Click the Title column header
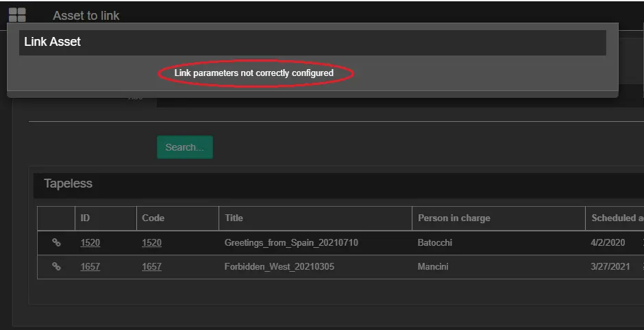The image size is (644, 330). click(x=234, y=218)
